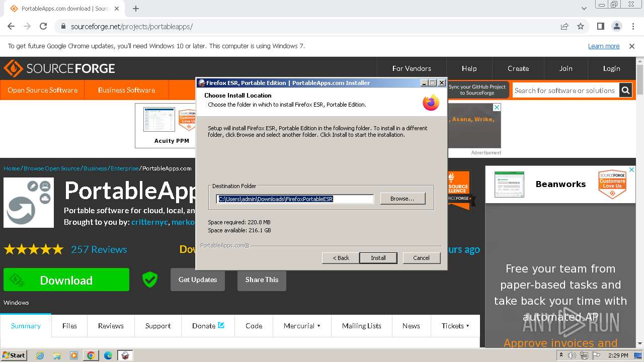Open the Support tab
The width and height of the screenshot is (644, 362).
(158, 326)
